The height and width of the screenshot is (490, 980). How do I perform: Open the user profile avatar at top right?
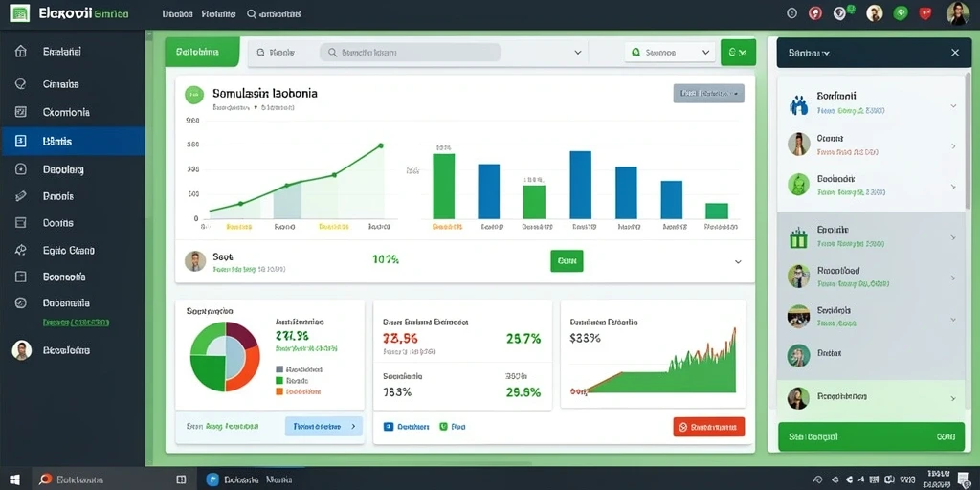point(957,13)
